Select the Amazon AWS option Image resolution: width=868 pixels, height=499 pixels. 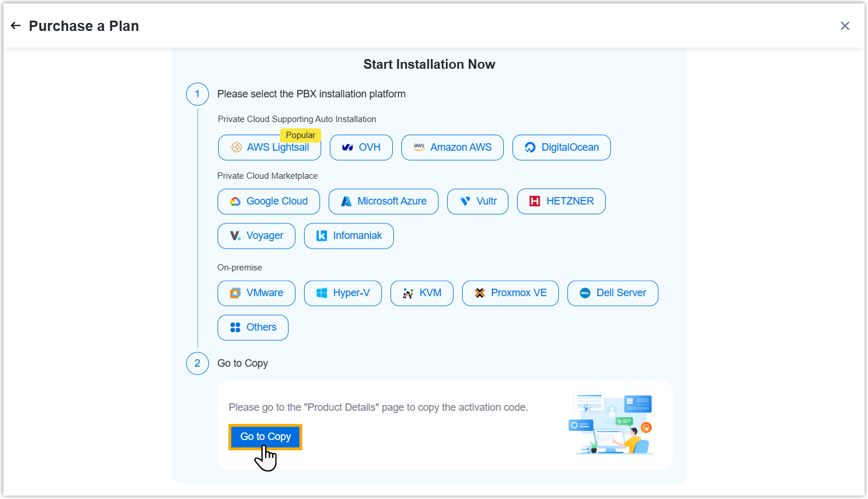click(452, 148)
